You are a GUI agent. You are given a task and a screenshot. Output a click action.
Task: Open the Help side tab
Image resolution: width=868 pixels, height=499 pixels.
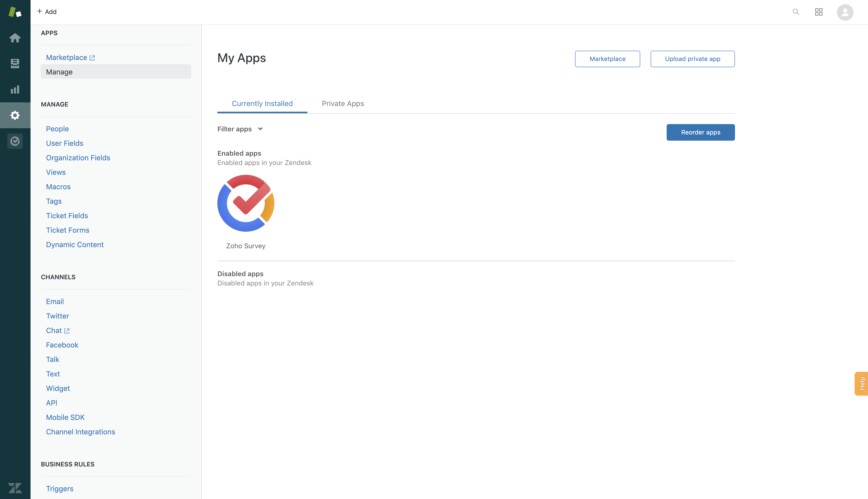[862, 383]
